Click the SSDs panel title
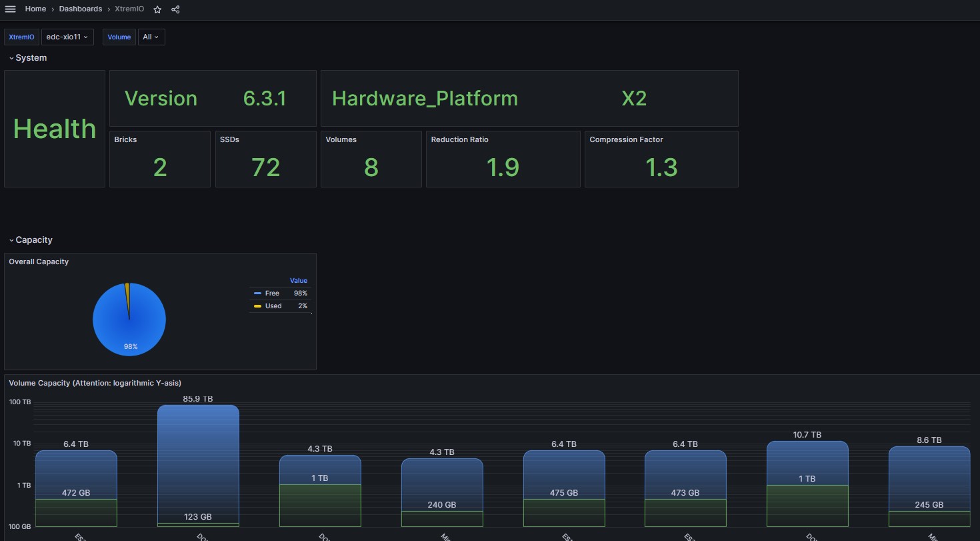This screenshot has height=541, width=980. 229,140
